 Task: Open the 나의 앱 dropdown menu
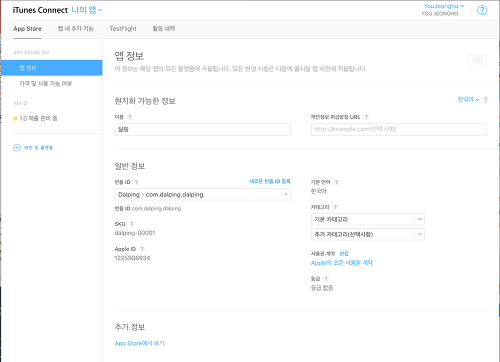87,10
